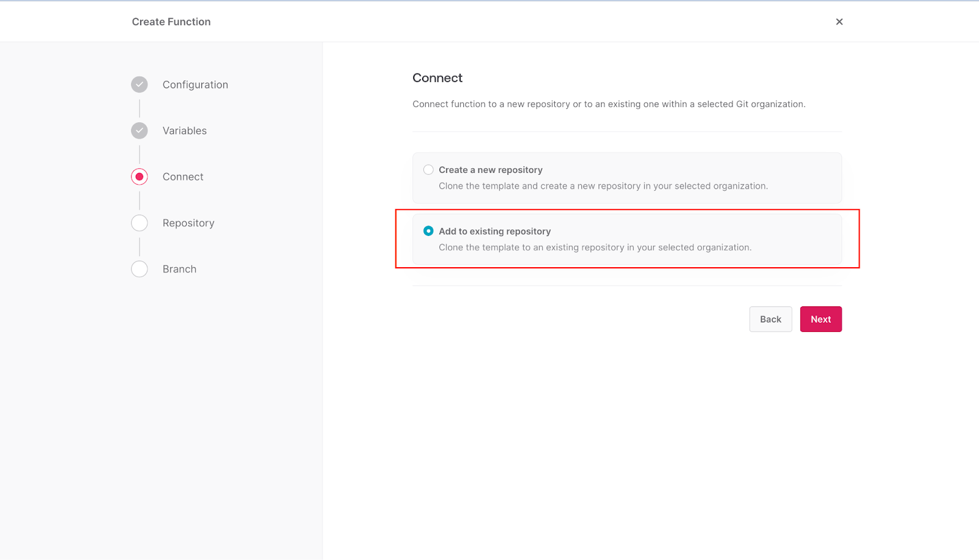Select the Connect step label
This screenshot has height=560, width=979.
tap(183, 177)
